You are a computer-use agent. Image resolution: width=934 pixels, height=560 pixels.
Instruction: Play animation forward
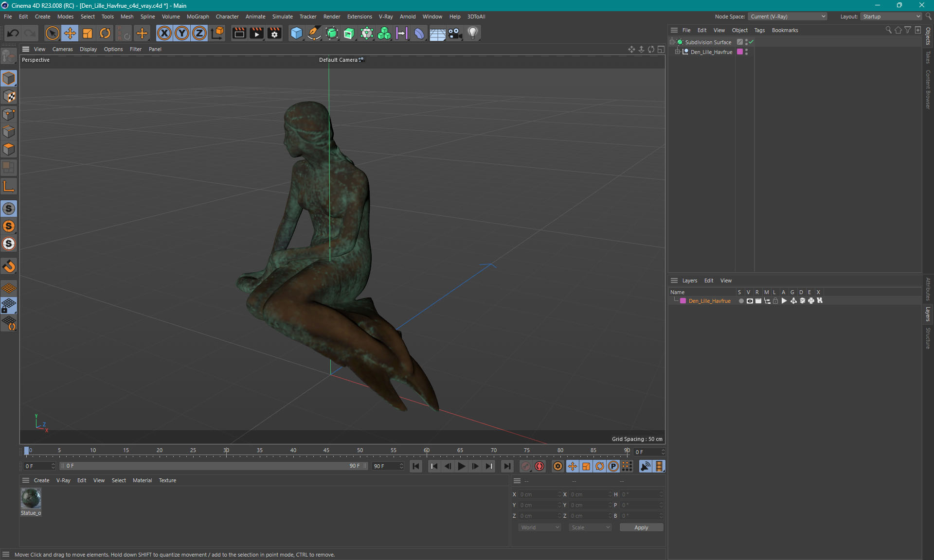(462, 466)
